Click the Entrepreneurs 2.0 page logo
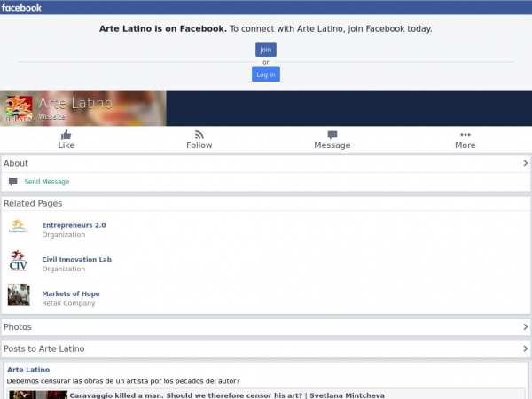The image size is (532, 399). [x=19, y=226]
